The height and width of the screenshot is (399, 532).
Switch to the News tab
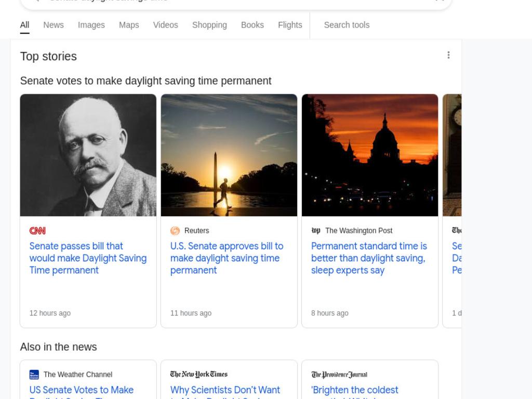coord(54,25)
